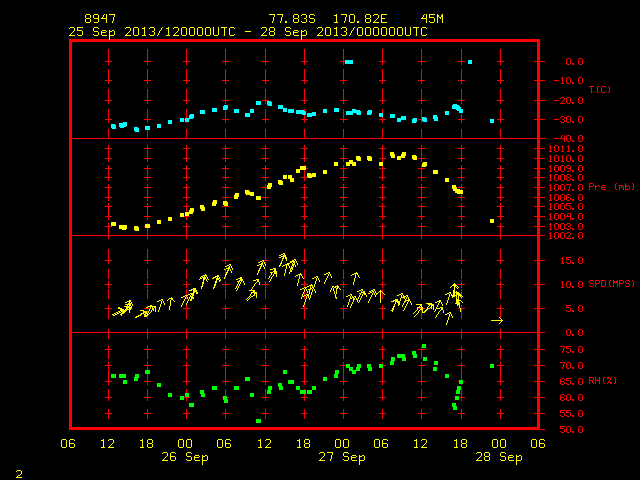This screenshot has height=480, width=640.
Task: Click the T(C) temperature axis label
Action: (x=600, y=89)
